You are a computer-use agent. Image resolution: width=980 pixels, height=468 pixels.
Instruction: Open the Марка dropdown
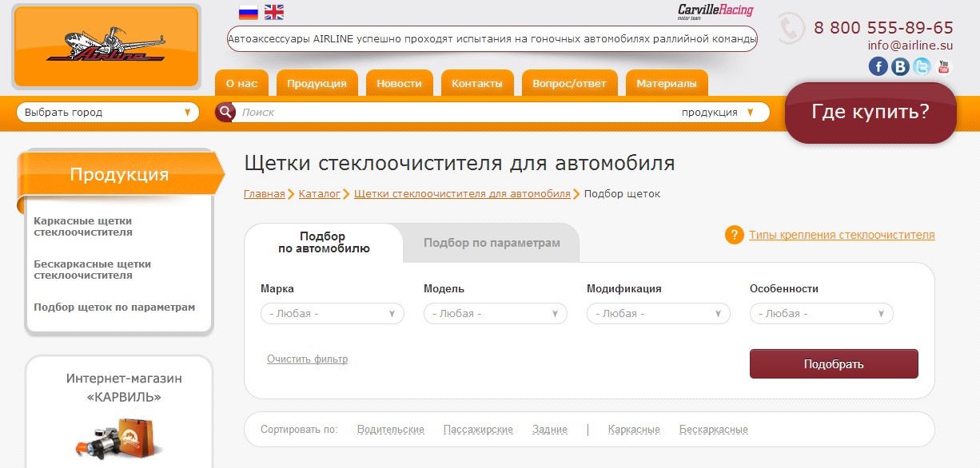click(332, 314)
